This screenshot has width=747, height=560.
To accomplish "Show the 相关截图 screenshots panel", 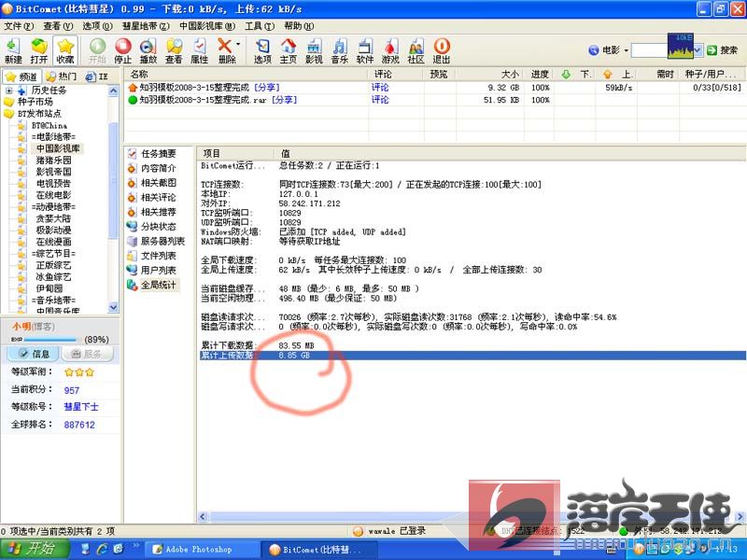I will (152, 182).
